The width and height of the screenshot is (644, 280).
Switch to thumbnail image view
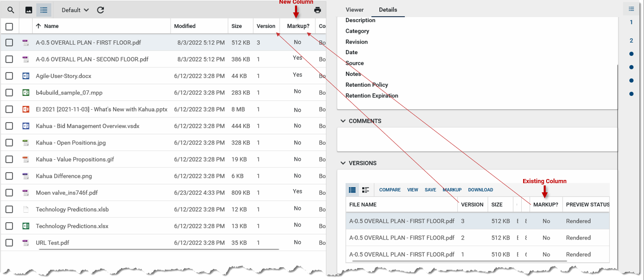pyautogui.click(x=28, y=10)
